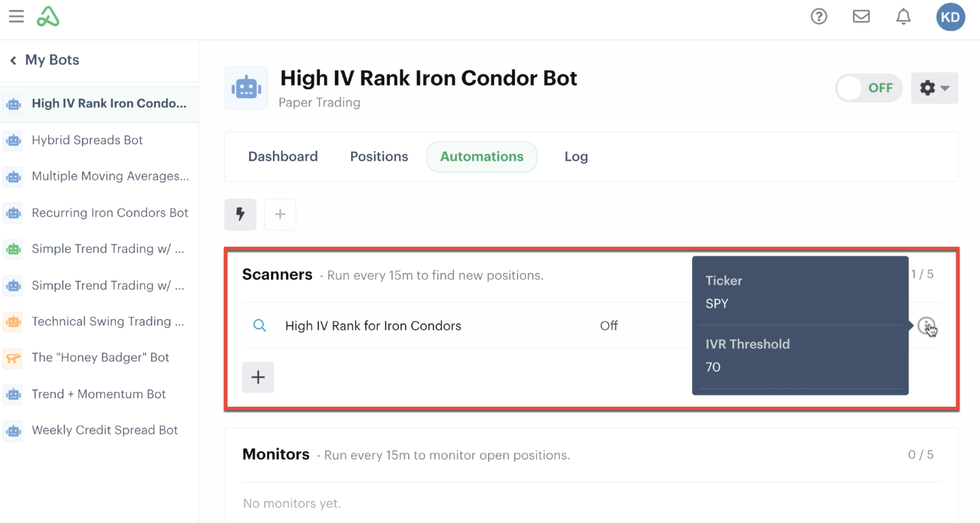Click the Hybrid Spreads Bot icon
Image resolution: width=980 pixels, height=523 pixels.
click(x=14, y=140)
